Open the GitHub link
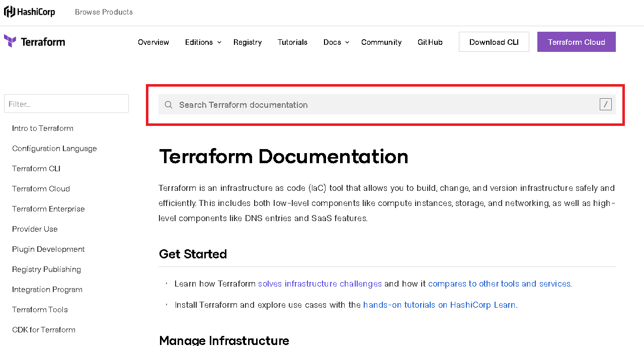Image resolution: width=644 pixels, height=346 pixels. [x=430, y=42]
